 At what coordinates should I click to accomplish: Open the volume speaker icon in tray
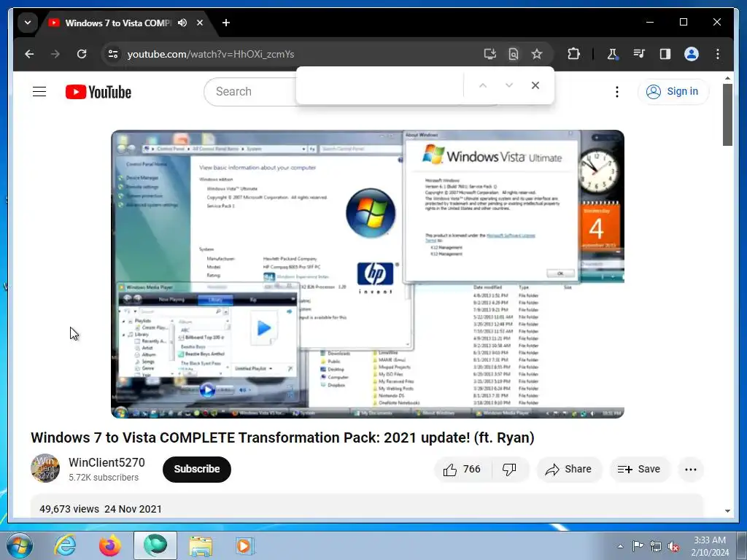(x=673, y=546)
